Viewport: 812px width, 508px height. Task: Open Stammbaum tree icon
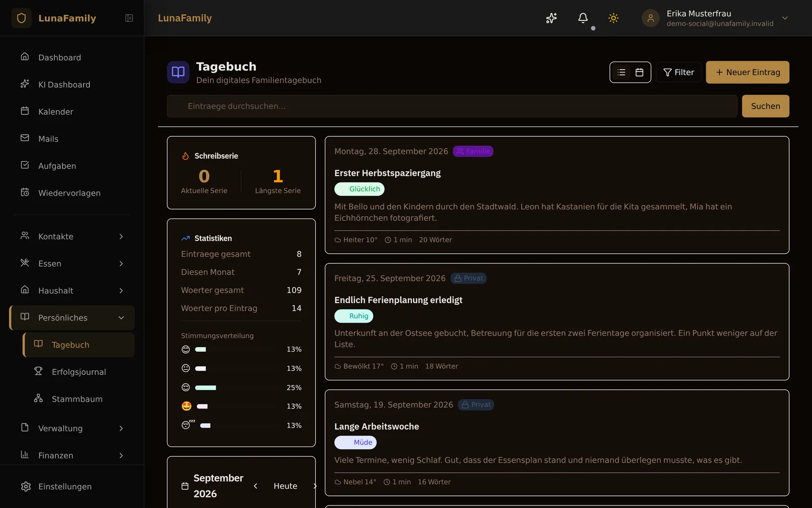[x=38, y=398]
